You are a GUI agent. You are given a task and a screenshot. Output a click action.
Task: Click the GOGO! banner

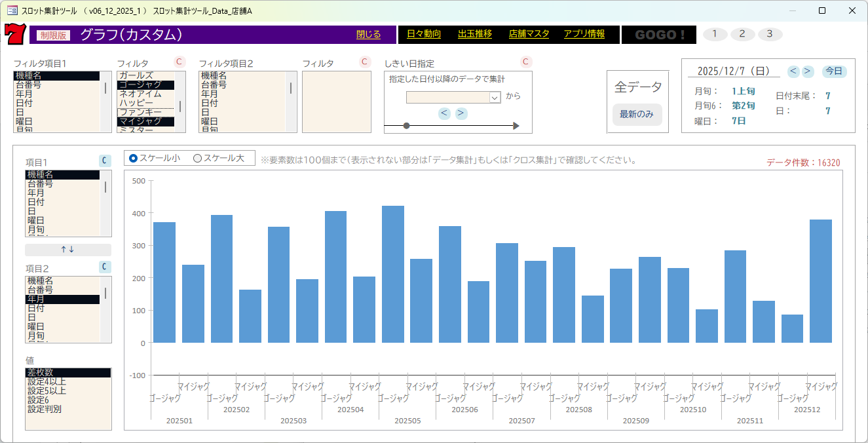click(658, 35)
